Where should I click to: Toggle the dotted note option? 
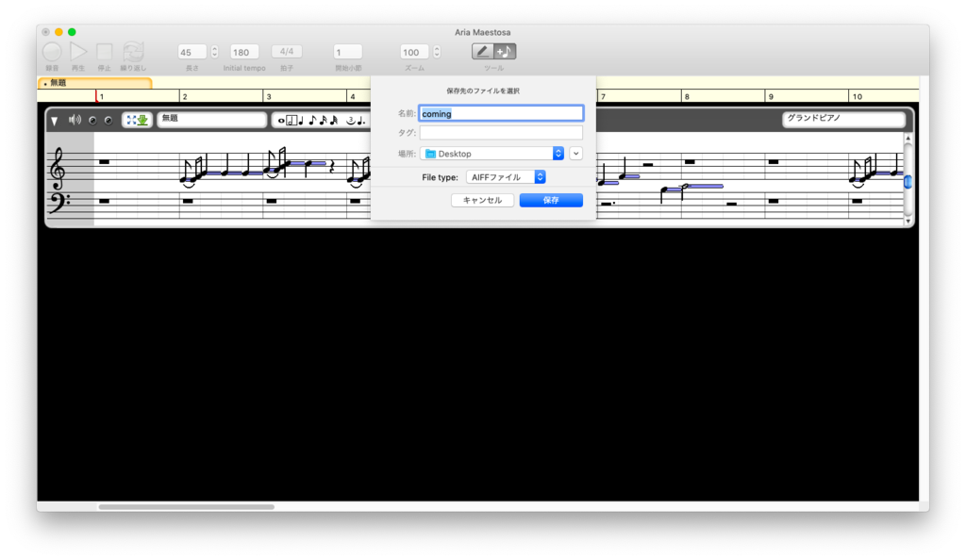tap(361, 121)
